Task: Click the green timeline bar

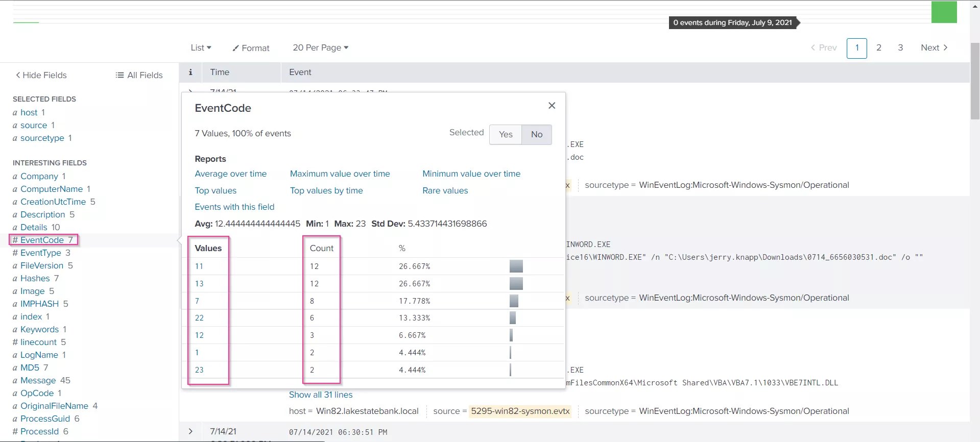Action: click(x=944, y=12)
